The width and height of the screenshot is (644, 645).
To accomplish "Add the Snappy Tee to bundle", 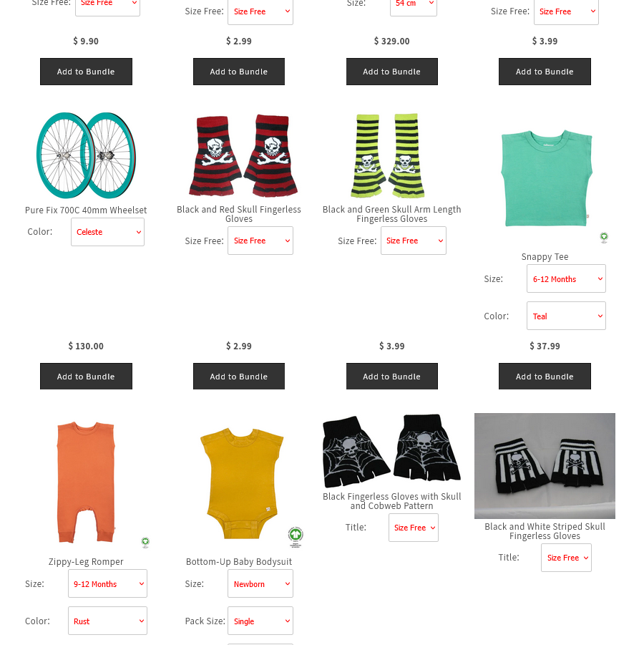I will click(x=545, y=377).
